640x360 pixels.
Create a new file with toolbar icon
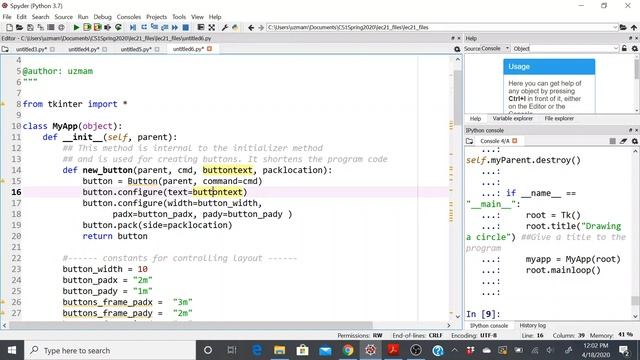tap(9, 27)
